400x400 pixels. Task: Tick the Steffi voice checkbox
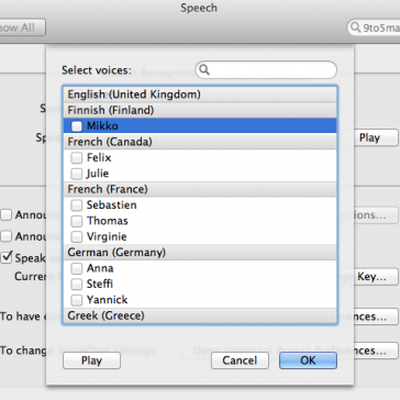coord(76,284)
